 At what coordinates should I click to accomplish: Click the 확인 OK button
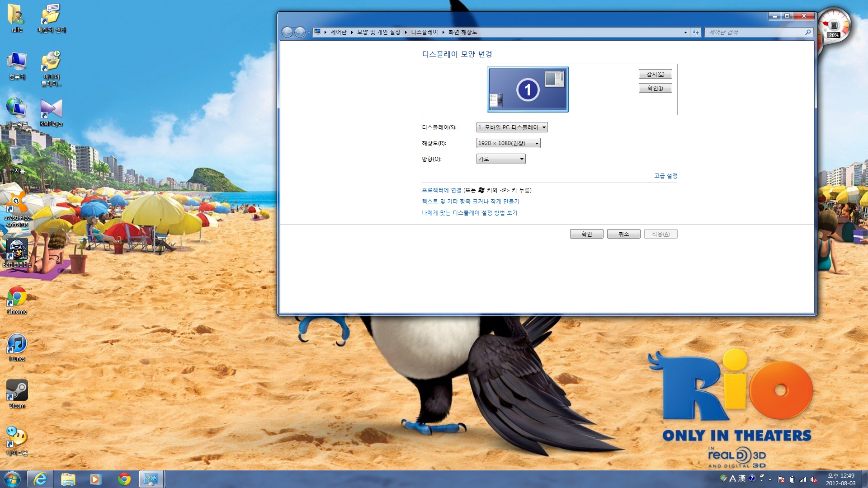(x=586, y=234)
